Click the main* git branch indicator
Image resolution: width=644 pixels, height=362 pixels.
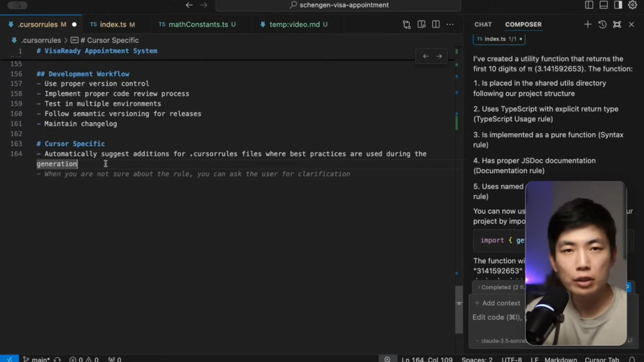pos(36,359)
